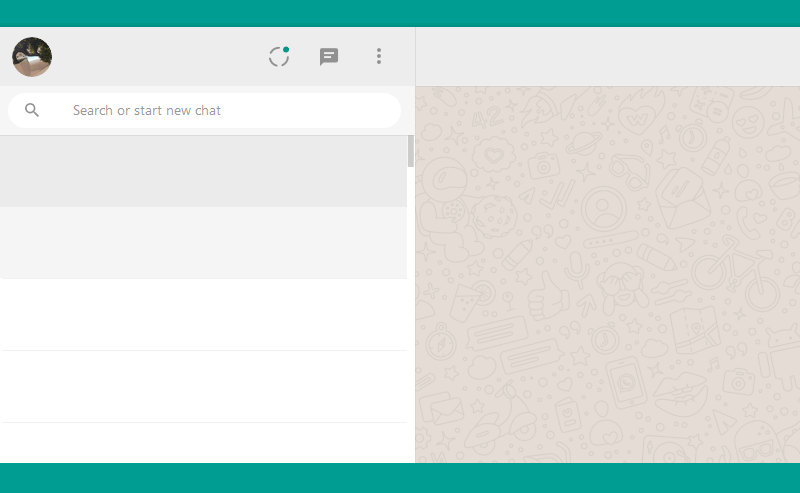Open the Status updates icon

[279, 56]
